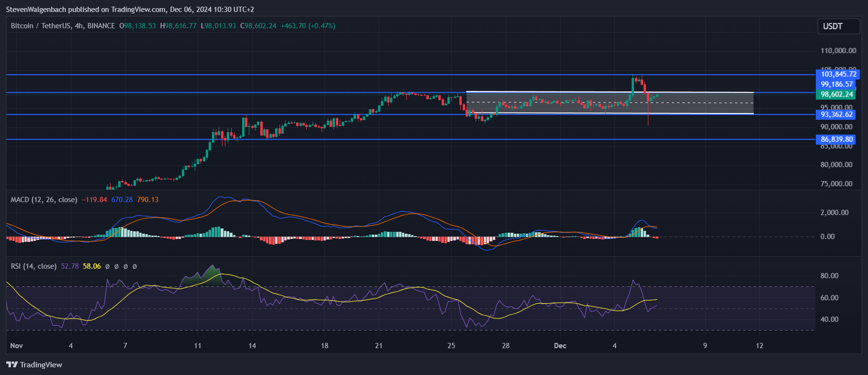The image size is (868, 375).
Task: Click the Dec date on time axis
Action: pyautogui.click(x=560, y=346)
